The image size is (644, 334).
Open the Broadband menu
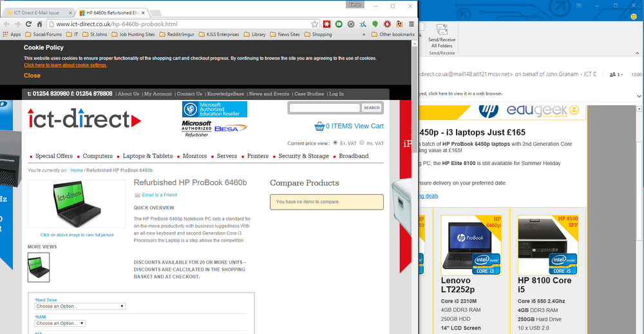[x=354, y=156]
